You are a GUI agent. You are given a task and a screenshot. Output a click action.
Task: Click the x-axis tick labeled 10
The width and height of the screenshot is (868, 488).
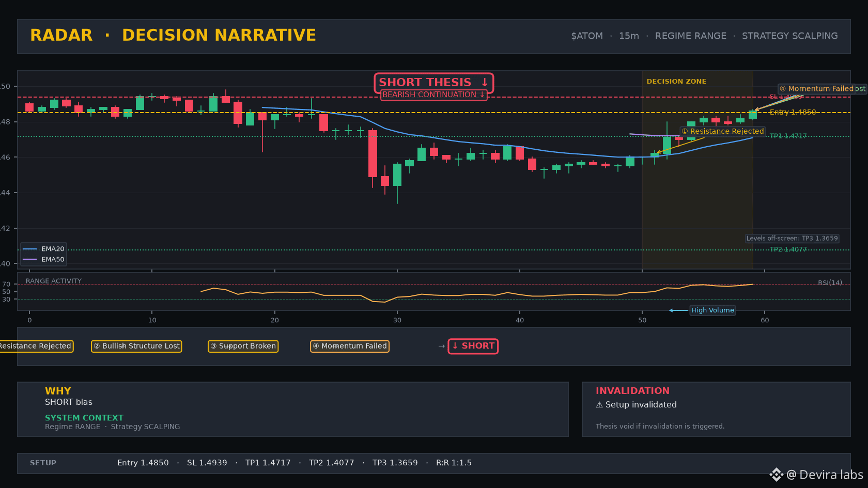pos(152,320)
